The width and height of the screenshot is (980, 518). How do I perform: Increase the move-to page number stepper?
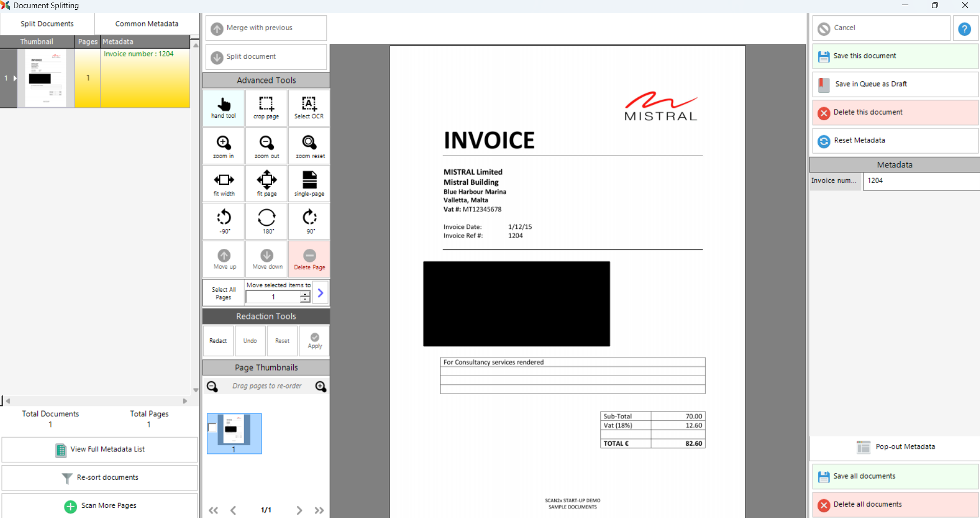[305, 294]
